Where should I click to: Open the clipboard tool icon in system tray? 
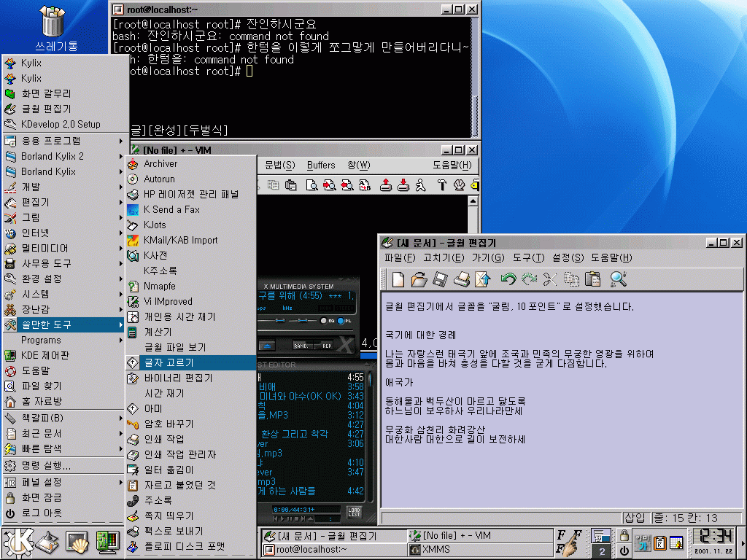click(659, 542)
